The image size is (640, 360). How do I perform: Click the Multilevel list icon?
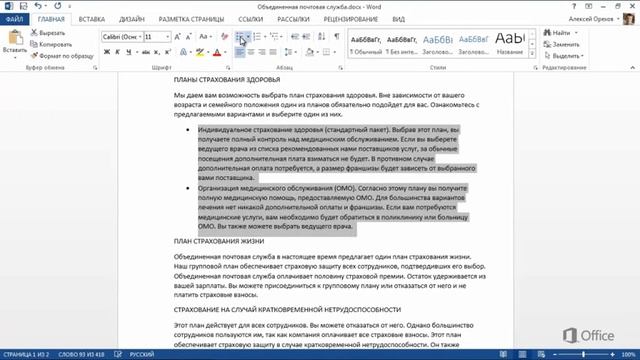pos(274,37)
